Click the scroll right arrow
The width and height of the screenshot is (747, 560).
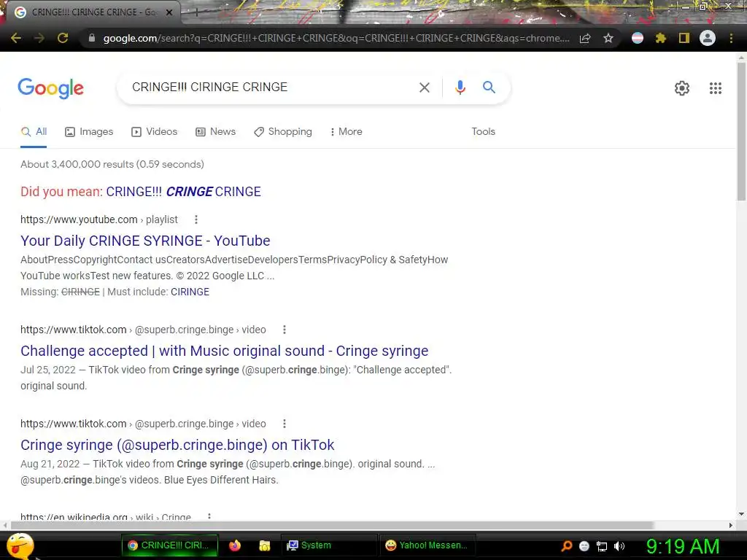tap(731, 525)
